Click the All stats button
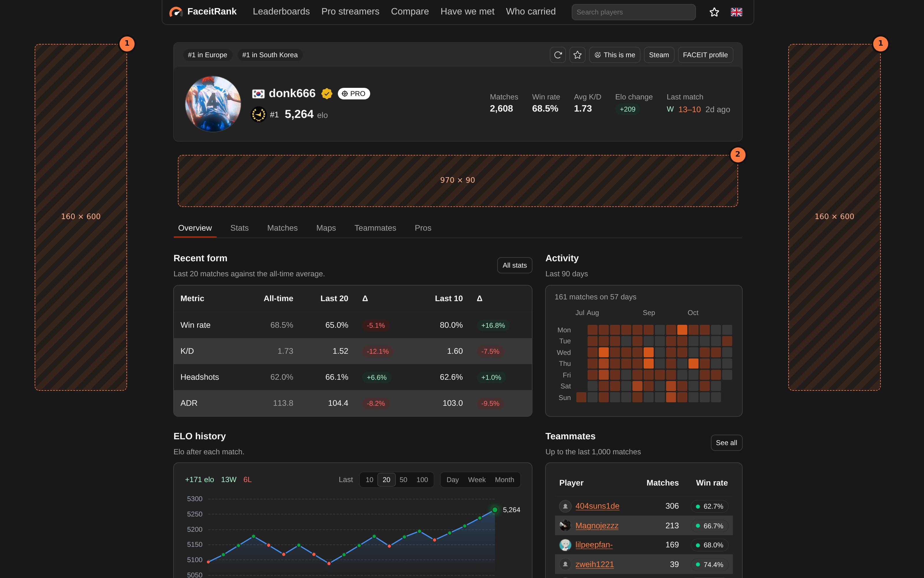924x578 pixels. click(x=514, y=265)
